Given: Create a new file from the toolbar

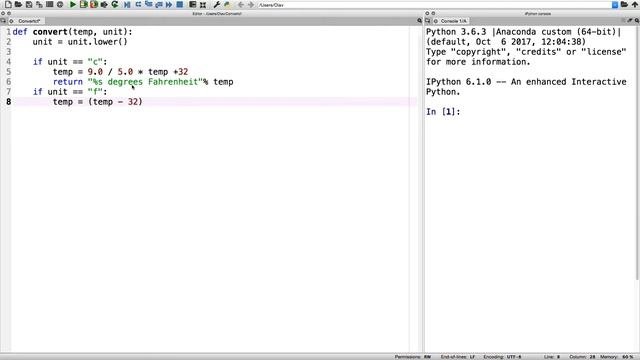Looking at the screenshot, I should (8, 4).
